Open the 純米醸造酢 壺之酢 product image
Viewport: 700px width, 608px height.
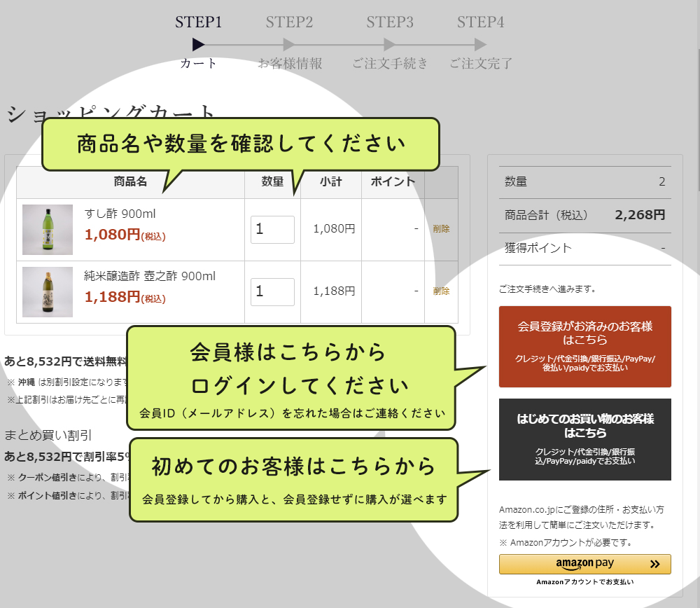pyautogui.click(x=46, y=291)
